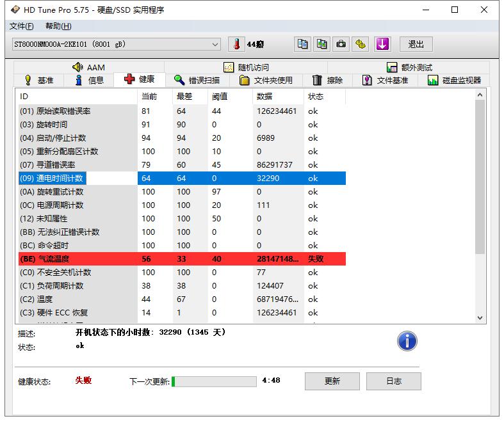Click the 最差 column header
This screenshot has height=421, width=504.
tap(190, 97)
